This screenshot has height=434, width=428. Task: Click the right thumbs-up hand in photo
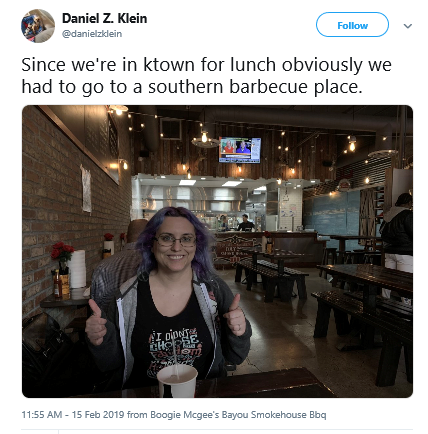234,316
